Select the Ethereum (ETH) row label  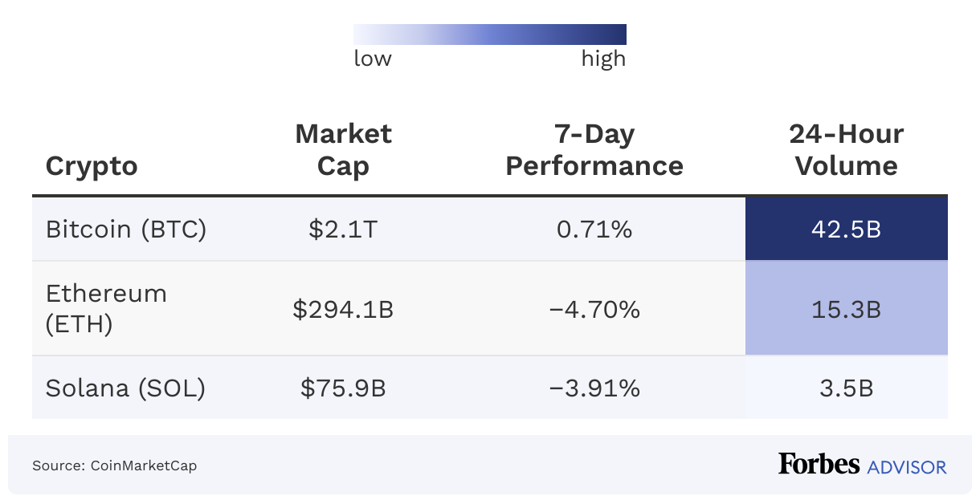(106, 308)
